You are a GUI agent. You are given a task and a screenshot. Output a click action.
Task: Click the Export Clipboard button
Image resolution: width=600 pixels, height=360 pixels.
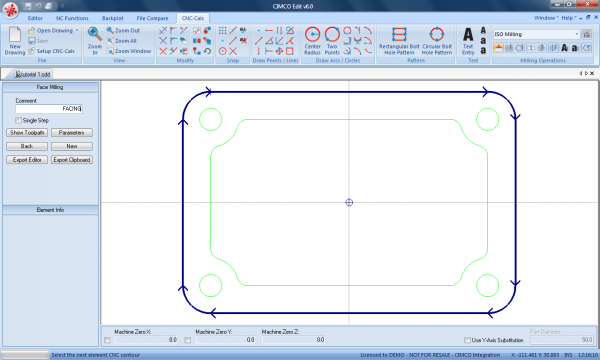tap(72, 160)
